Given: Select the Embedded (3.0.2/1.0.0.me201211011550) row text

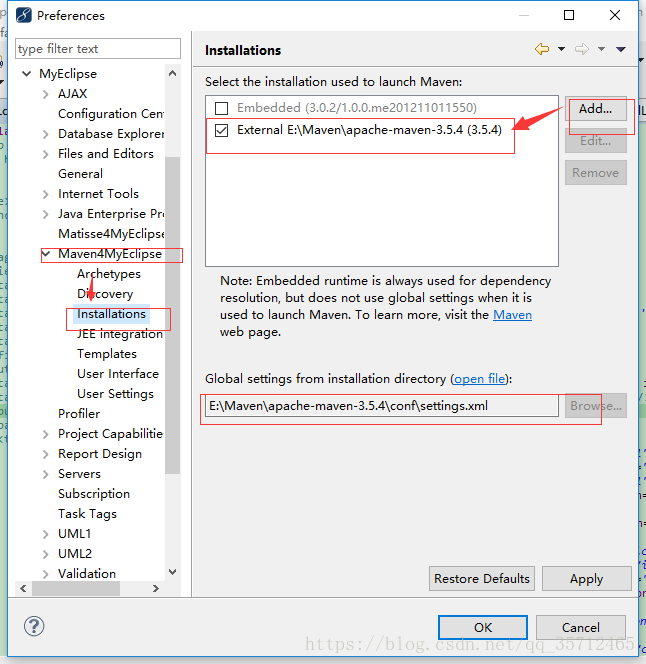Looking at the screenshot, I should click(357, 108).
